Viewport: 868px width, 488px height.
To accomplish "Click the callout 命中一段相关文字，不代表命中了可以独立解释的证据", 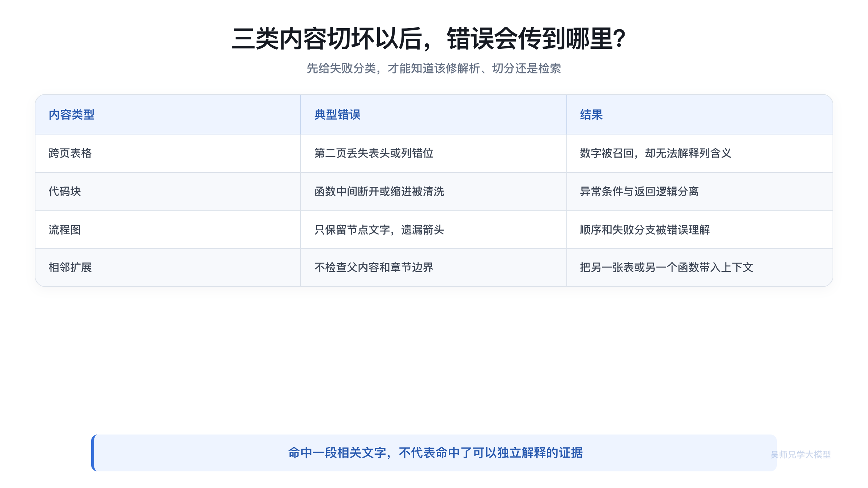I will coord(434,453).
